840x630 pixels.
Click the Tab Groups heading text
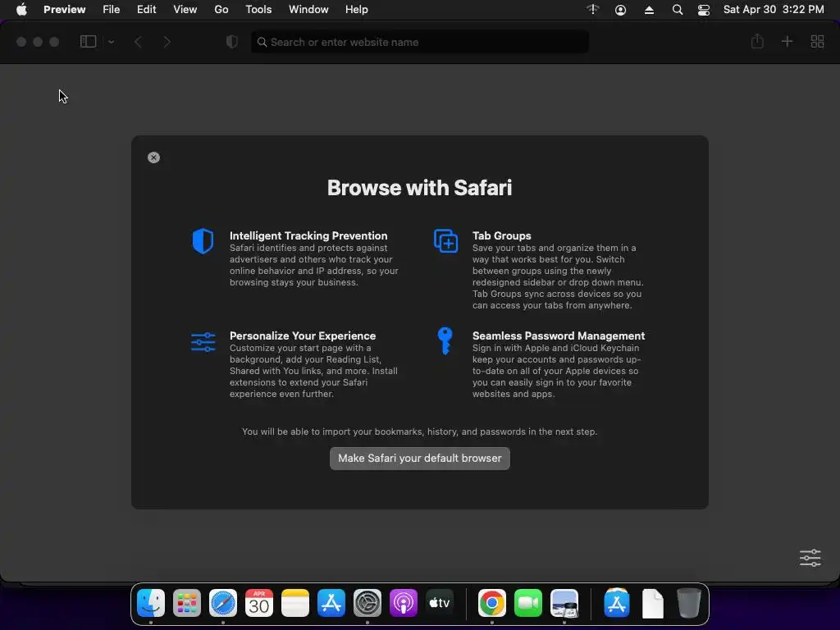click(x=502, y=235)
